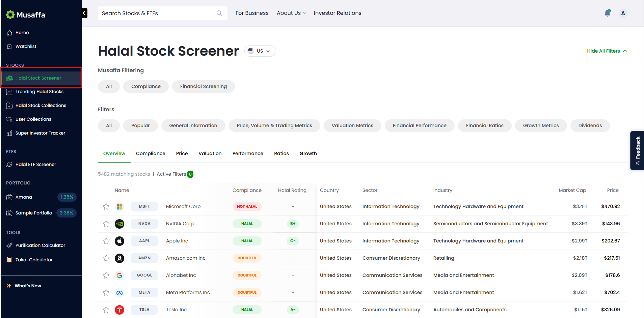Click the Super Investor Tracker icon

point(9,133)
